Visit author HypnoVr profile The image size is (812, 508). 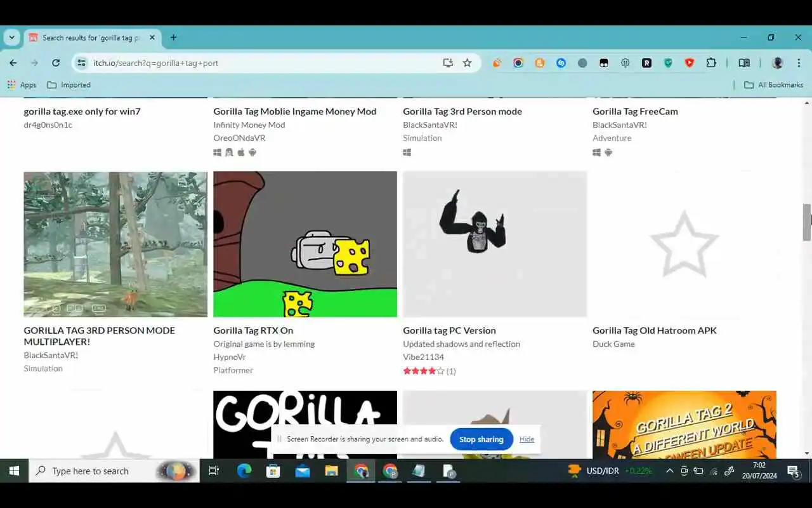[x=230, y=357]
